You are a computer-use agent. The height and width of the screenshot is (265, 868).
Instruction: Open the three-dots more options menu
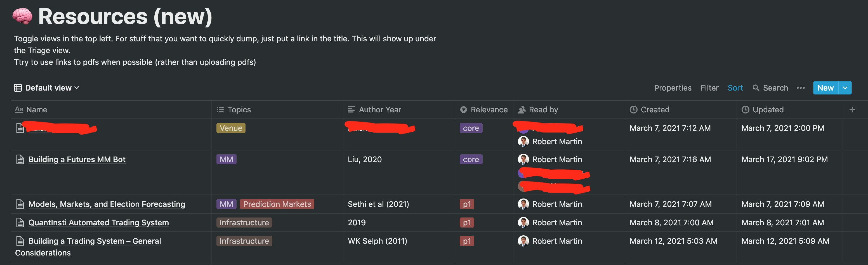(801, 88)
